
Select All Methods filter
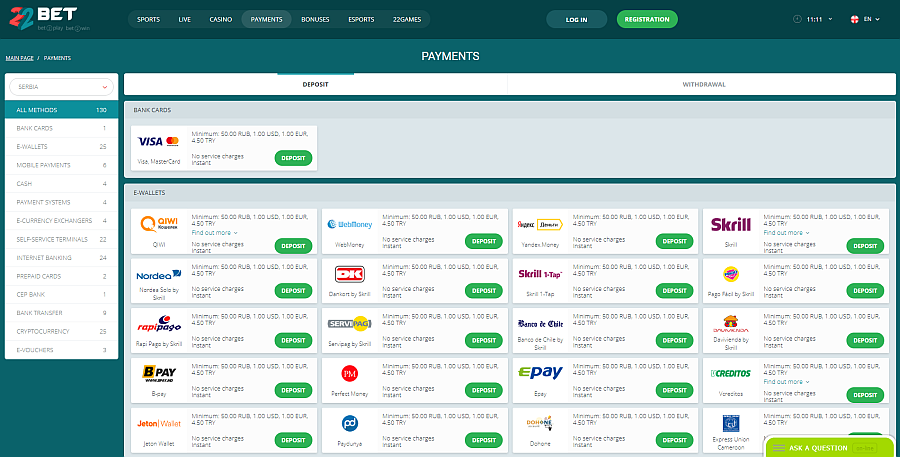61,110
